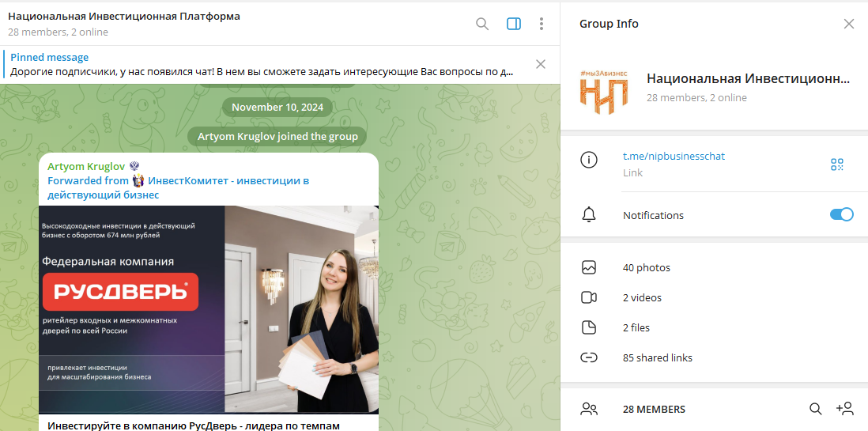Click the emoji status next to Artyom Kruglov

(134, 165)
